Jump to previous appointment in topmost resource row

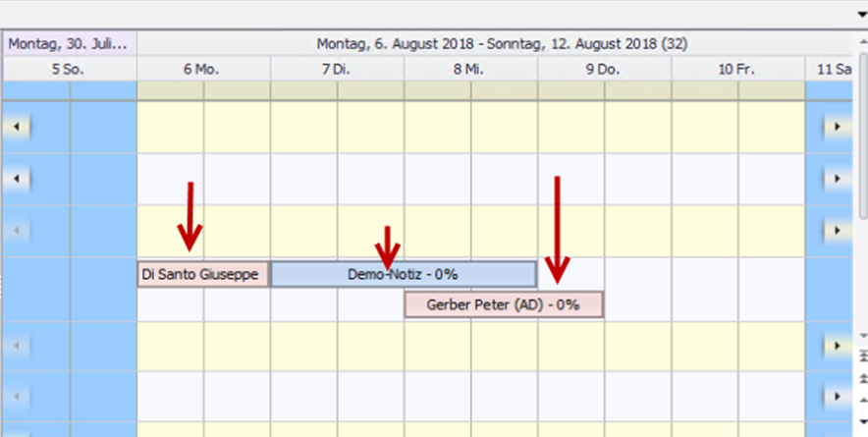pos(17,127)
